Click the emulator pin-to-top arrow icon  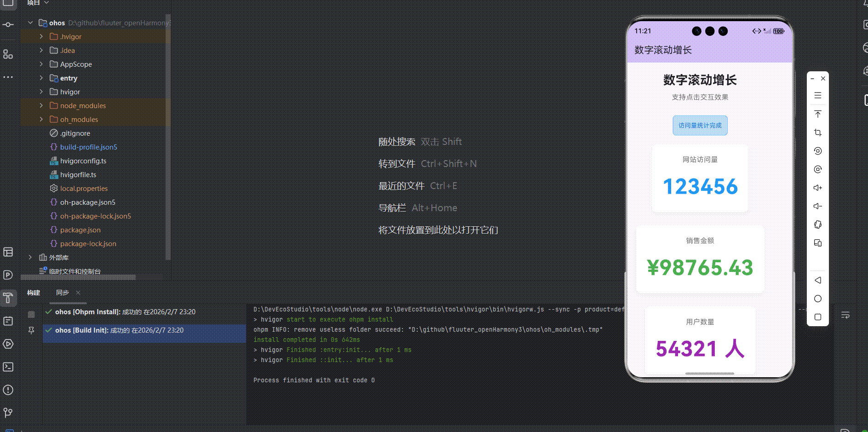(818, 114)
